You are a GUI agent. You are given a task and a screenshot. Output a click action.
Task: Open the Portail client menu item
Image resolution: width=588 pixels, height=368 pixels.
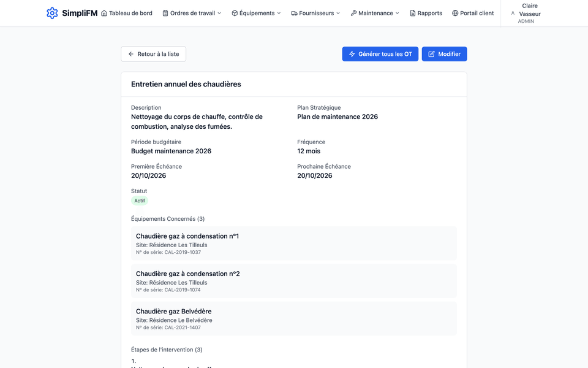(x=473, y=13)
